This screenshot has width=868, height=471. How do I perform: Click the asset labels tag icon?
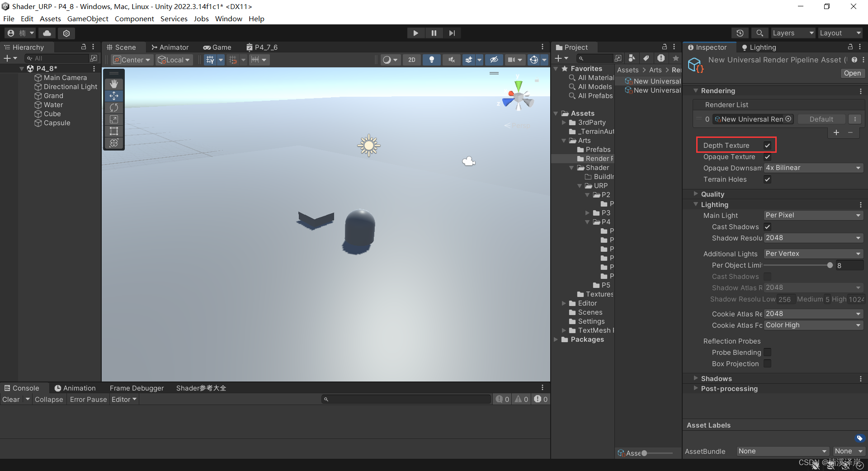tap(859, 438)
